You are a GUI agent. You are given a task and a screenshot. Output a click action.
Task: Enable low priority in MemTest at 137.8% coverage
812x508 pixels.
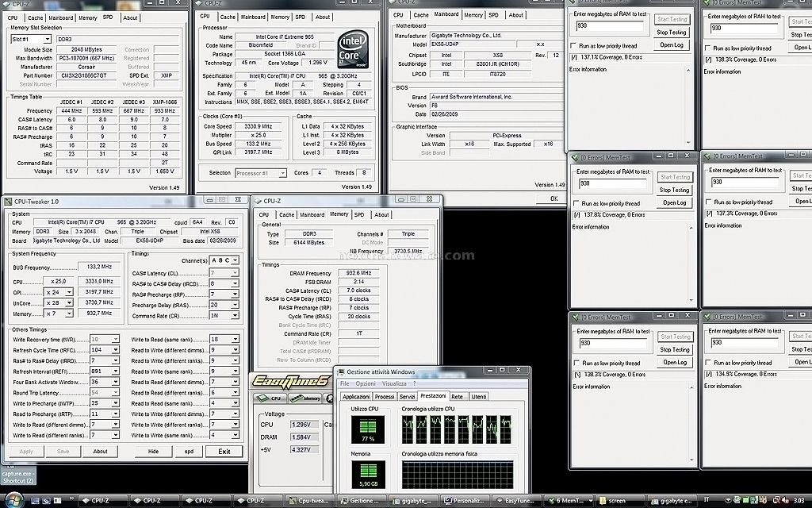[576, 203]
